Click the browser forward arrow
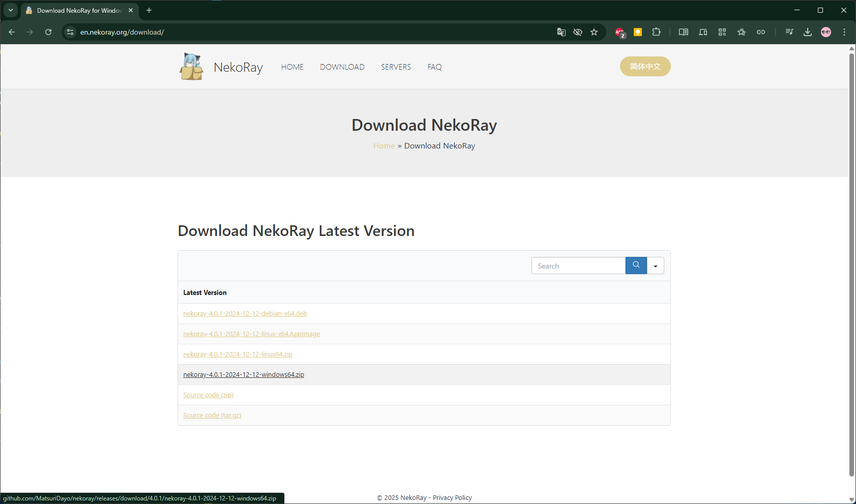The width and height of the screenshot is (856, 504). (30, 32)
